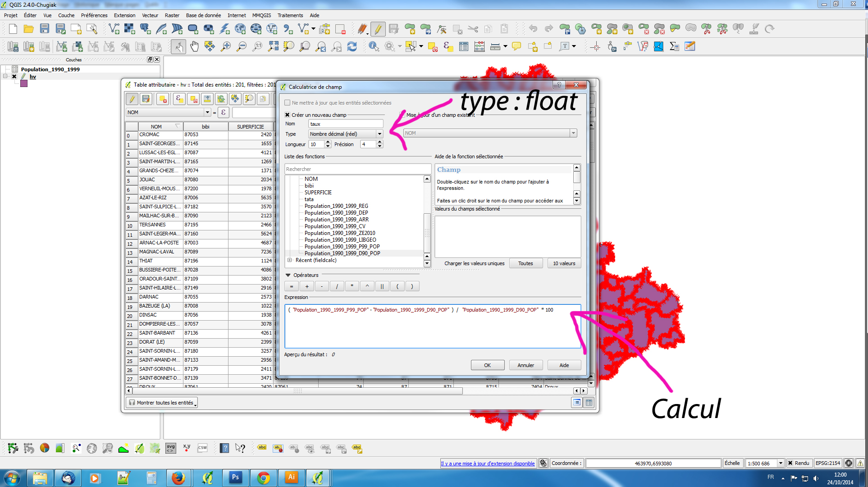Toggle visibility of the hv layer
Viewport: 868px width, 487px height.
[x=14, y=77]
